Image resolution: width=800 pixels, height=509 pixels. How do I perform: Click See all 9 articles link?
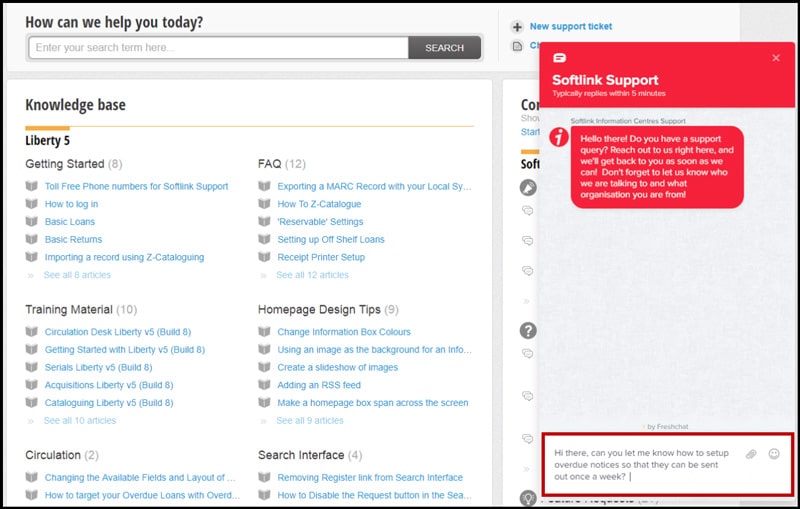[310, 420]
